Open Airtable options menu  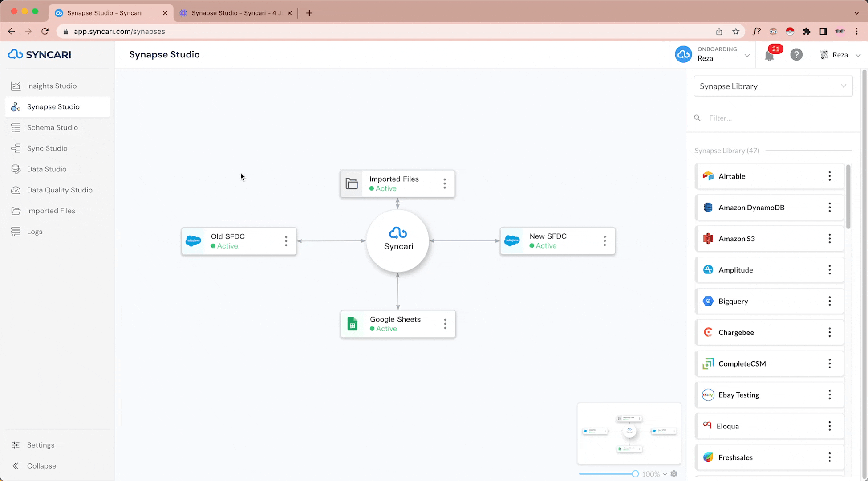point(829,176)
